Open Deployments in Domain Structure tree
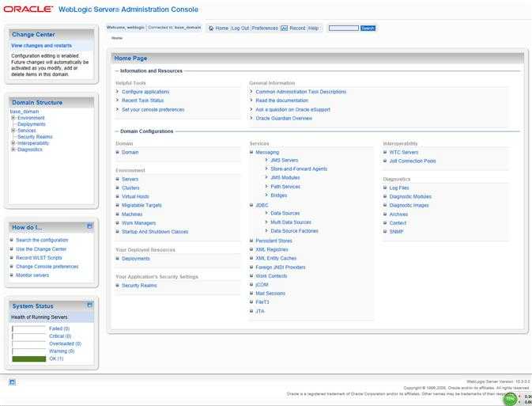 coord(32,124)
